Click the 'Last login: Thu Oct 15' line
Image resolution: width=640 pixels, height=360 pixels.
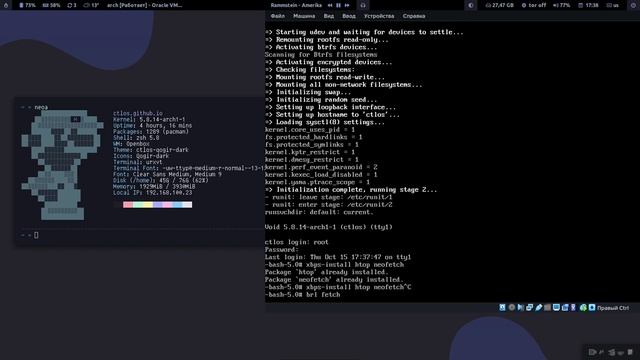point(338,257)
